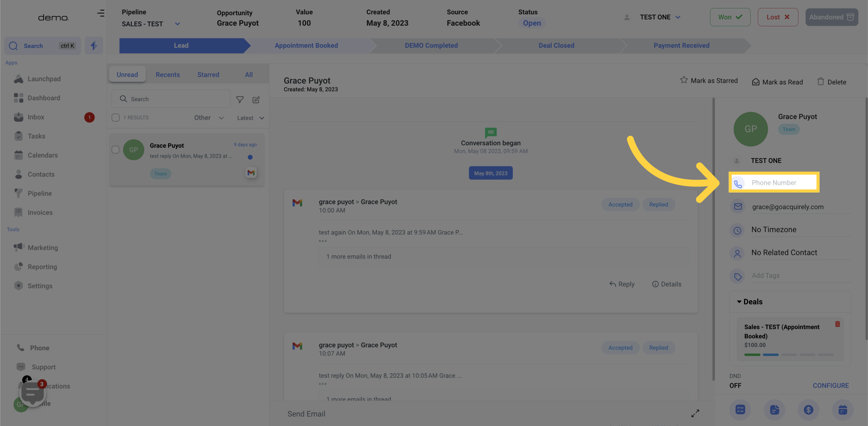The width and height of the screenshot is (868, 426).
Task: Select the Lead pipeline stage
Action: coord(181,45)
